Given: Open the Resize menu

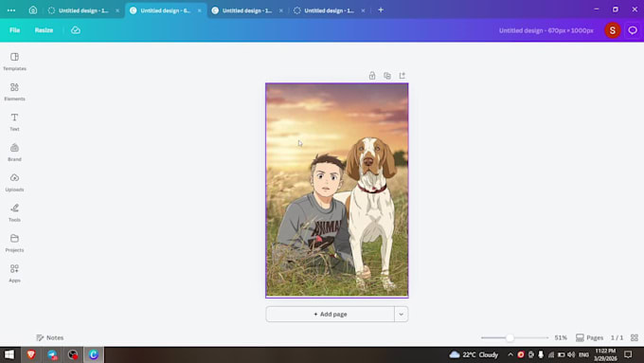Looking at the screenshot, I should (x=44, y=30).
